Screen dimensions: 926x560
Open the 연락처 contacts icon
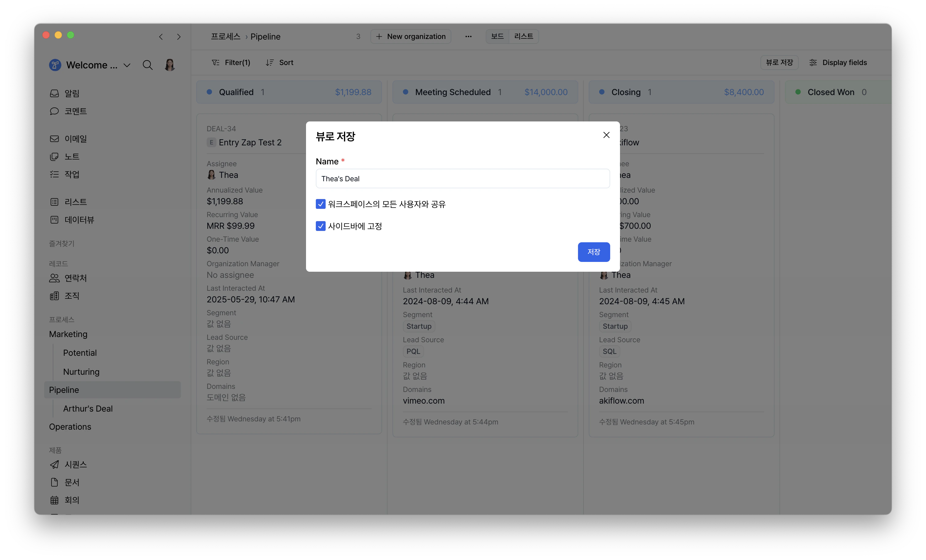coord(55,278)
